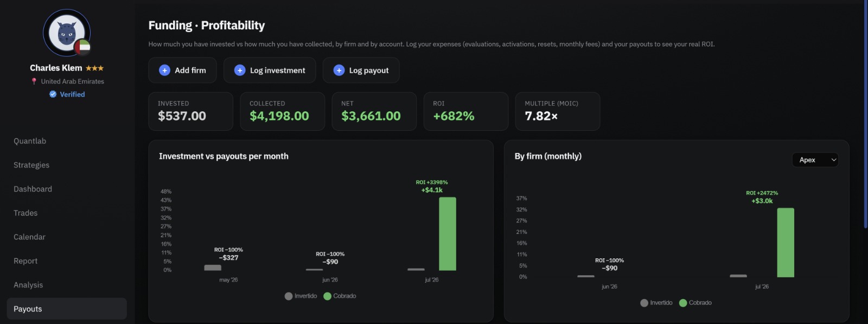Click ROI +3398% label above July bar
This screenshot has width=868, height=324.
point(432,182)
